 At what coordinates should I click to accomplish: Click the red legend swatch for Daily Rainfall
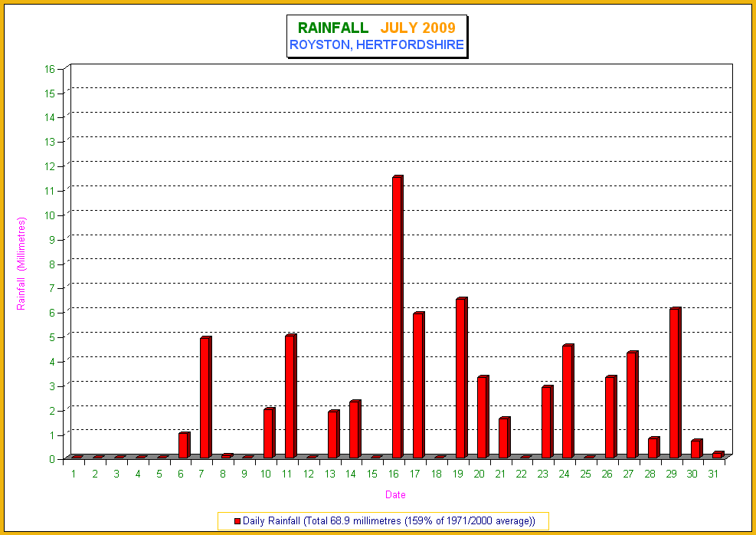pos(237,521)
